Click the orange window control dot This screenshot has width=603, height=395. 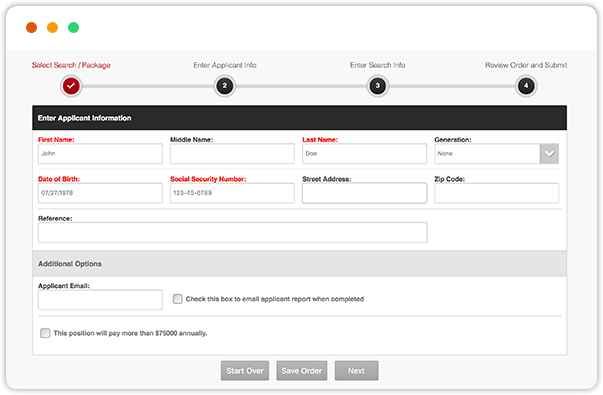tap(52, 28)
